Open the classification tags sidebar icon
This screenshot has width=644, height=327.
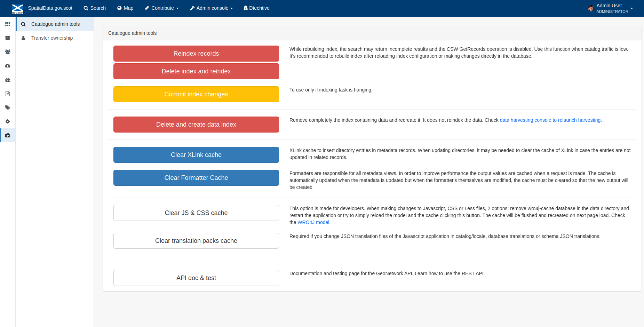[x=8, y=107]
